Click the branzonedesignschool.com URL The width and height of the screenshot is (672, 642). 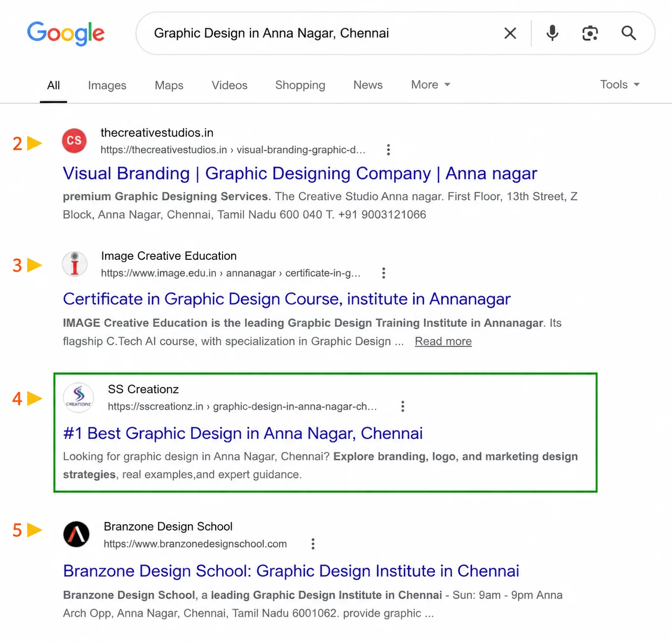(x=195, y=544)
